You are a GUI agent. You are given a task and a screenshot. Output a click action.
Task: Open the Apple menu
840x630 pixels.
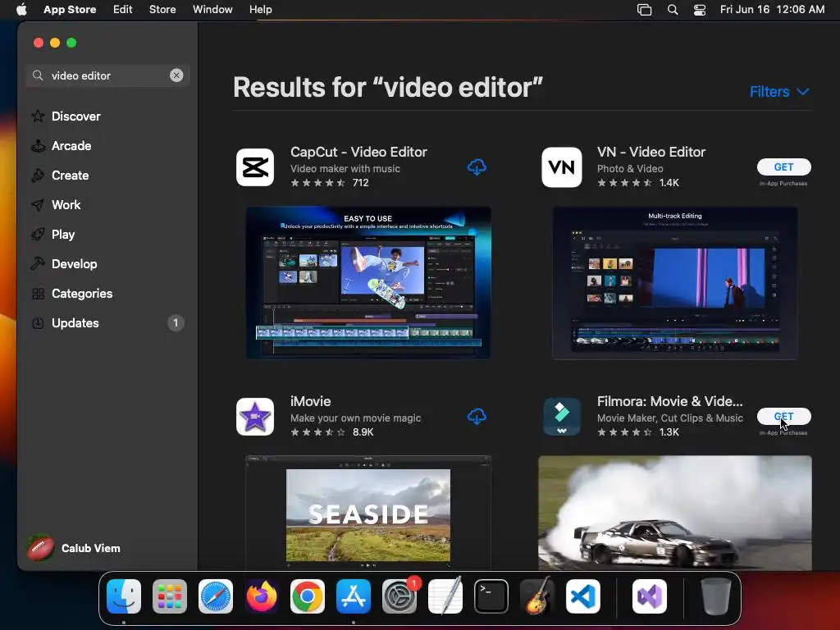[x=21, y=10]
